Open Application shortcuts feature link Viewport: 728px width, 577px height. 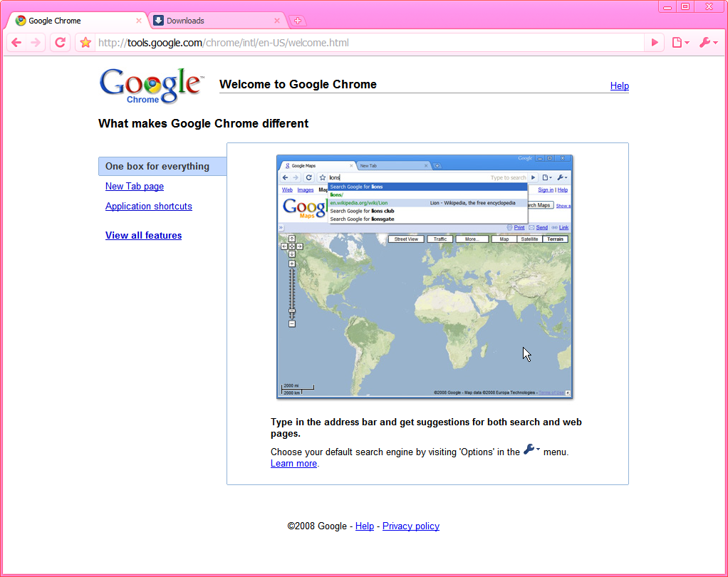149,206
